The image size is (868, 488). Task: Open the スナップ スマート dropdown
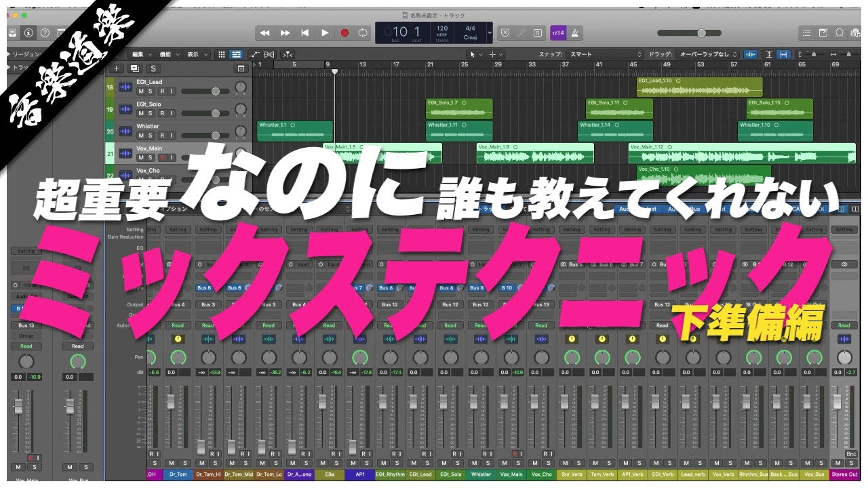[606, 54]
